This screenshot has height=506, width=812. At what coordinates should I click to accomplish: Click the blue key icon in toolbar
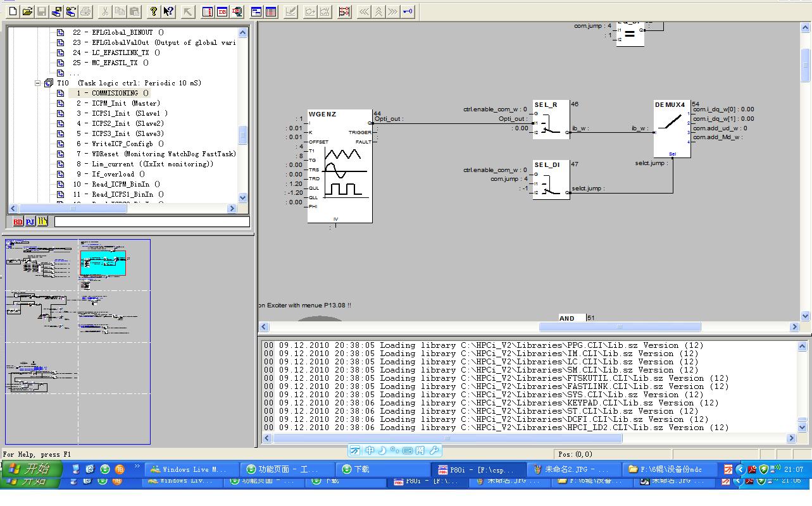click(409, 11)
